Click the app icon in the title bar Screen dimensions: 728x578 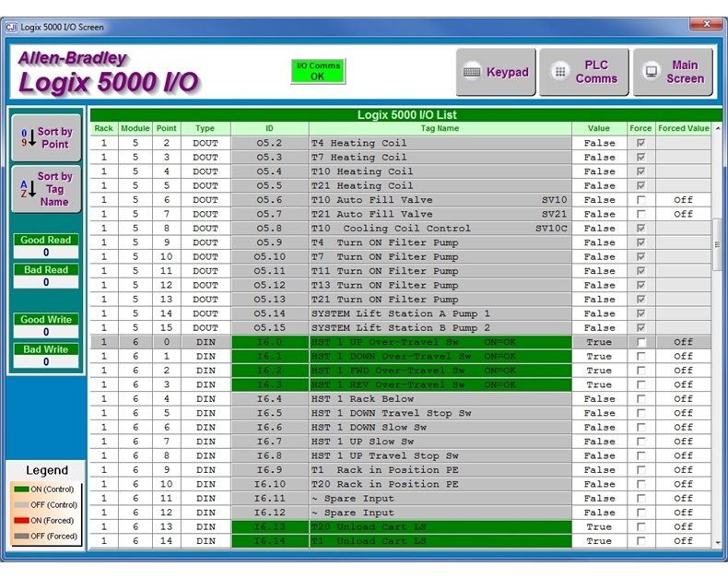click(12, 28)
